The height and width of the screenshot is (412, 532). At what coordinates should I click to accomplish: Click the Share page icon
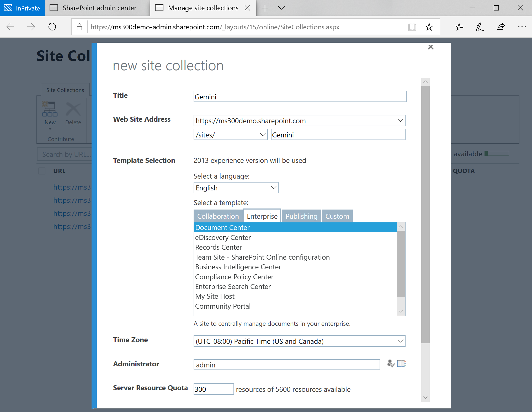pyautogui.click(x=501, y=27)
